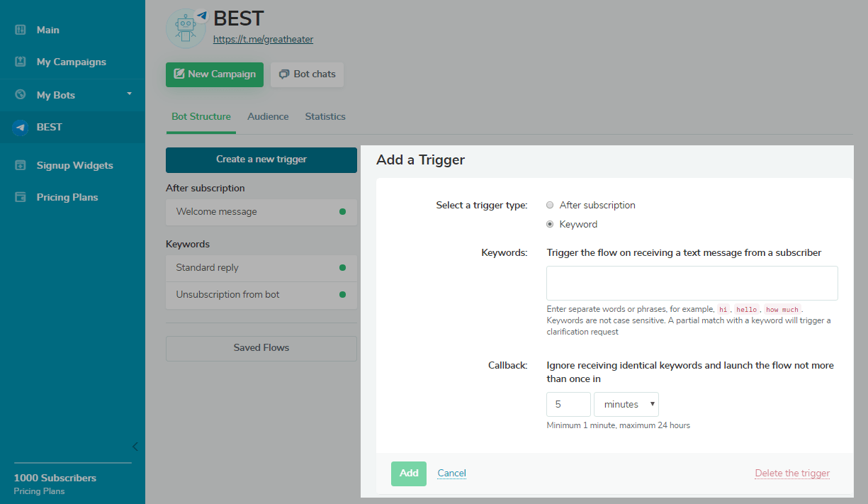Switch to the Statistics tab

click(x=325, y=116)
